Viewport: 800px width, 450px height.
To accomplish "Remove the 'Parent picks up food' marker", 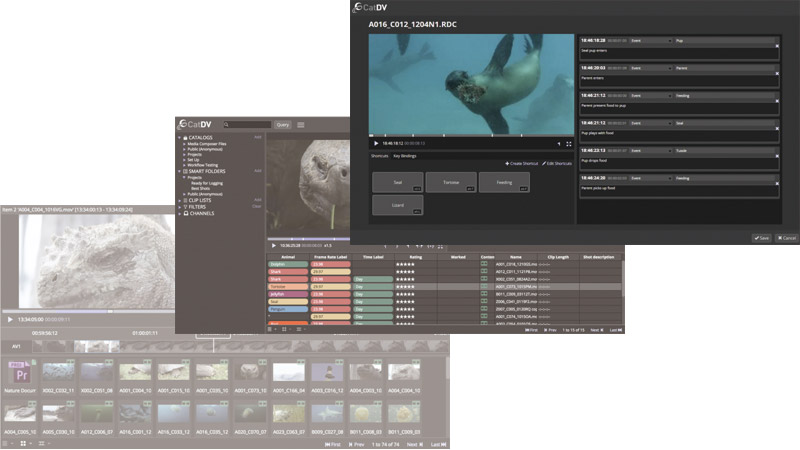I will coord(777,184).
